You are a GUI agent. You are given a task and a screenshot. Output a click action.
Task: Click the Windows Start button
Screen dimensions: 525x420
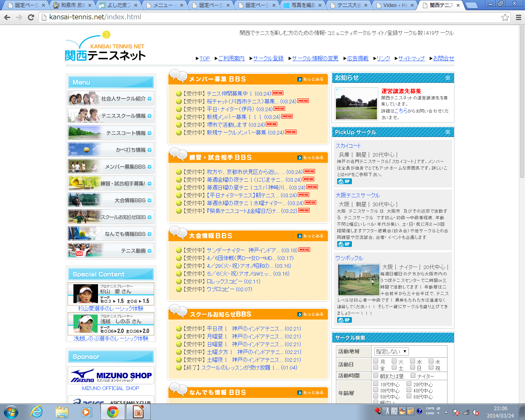[x=11, y=411]
